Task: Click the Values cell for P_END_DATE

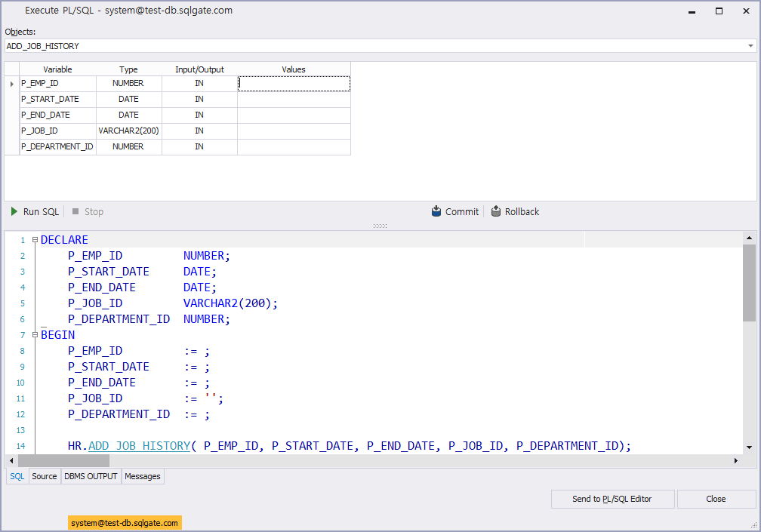Action: pyautogui.click(x=294, y=115)
